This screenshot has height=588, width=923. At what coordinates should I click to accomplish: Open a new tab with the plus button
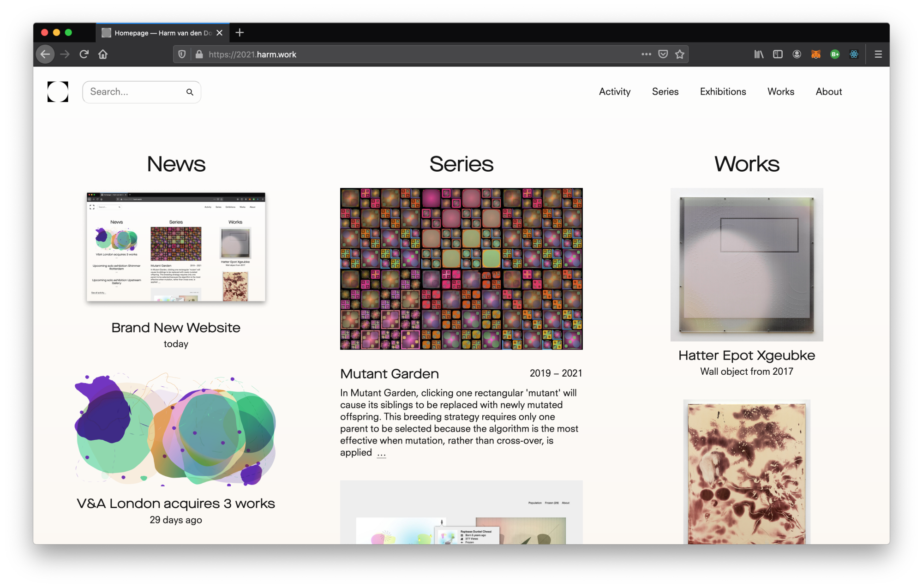[240, 33]
